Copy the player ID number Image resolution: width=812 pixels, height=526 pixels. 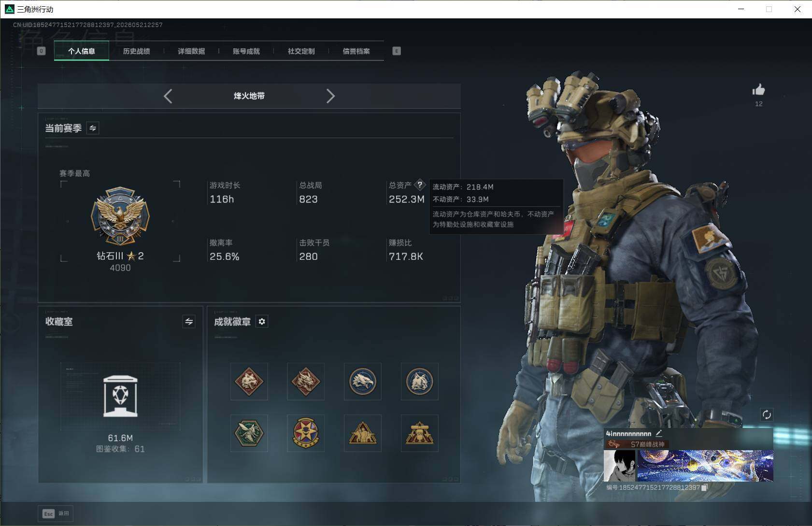coord(705,487)
